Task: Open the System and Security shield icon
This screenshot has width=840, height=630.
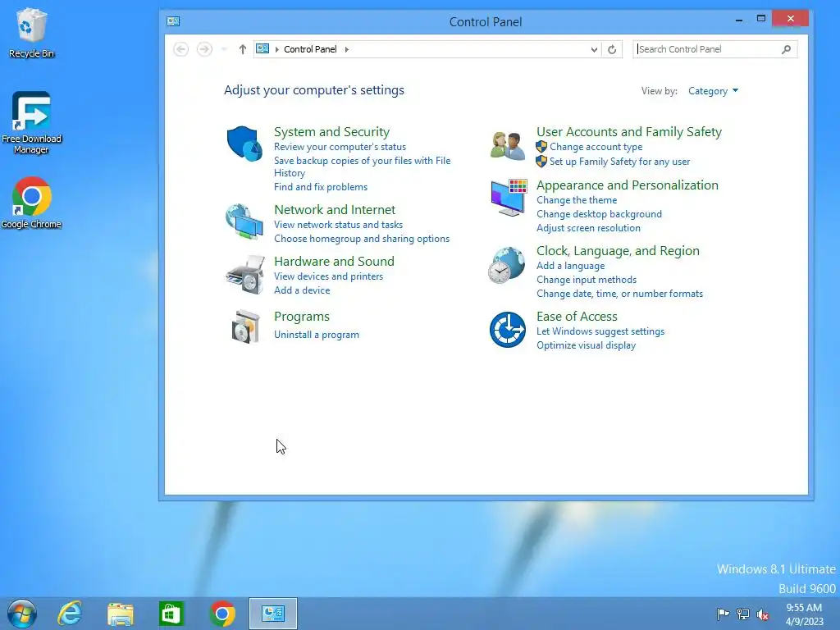Action: pos(244,144)
